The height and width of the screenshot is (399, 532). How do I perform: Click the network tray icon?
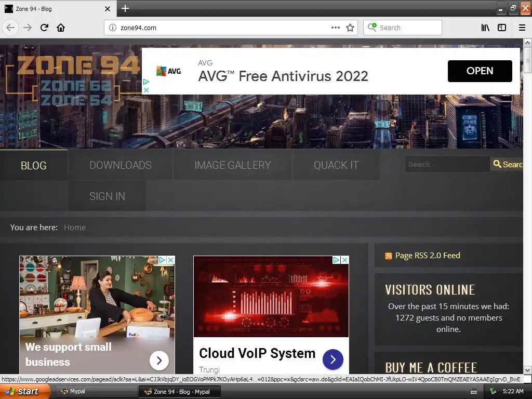tap(493, 392)
